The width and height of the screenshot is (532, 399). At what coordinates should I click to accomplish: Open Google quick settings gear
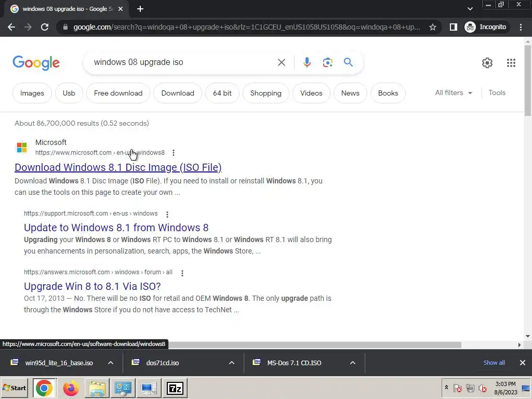pyautogui.click(x=487, y=63)
